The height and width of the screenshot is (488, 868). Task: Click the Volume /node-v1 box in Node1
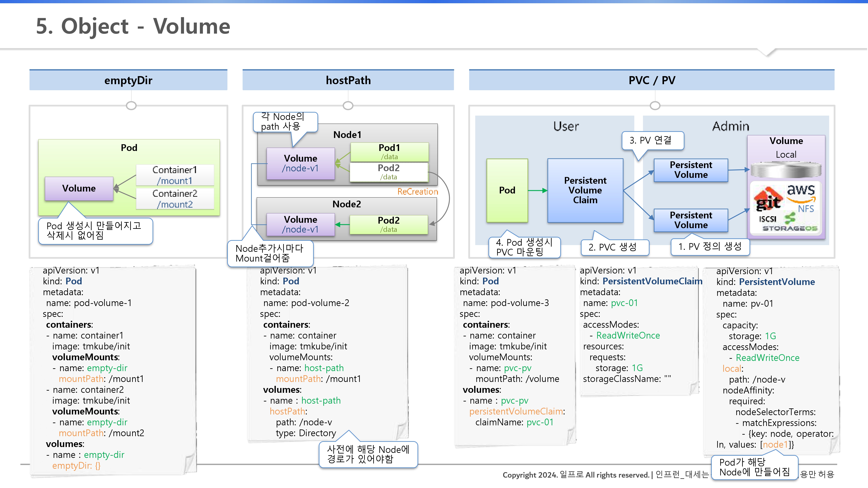coord(300,163)
